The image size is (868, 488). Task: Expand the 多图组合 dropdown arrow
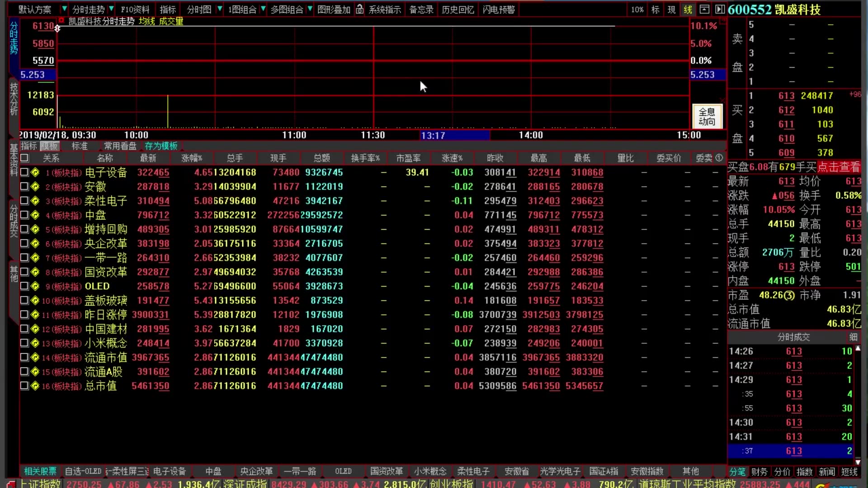pyautogui.click(x=310, y=9)
